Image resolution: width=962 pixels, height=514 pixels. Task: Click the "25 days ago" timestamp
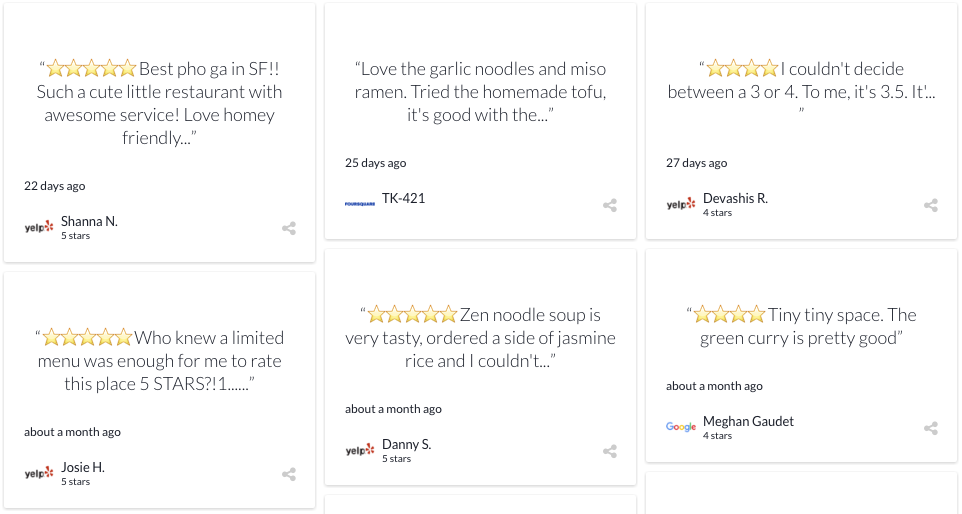(x=375, y=163)
